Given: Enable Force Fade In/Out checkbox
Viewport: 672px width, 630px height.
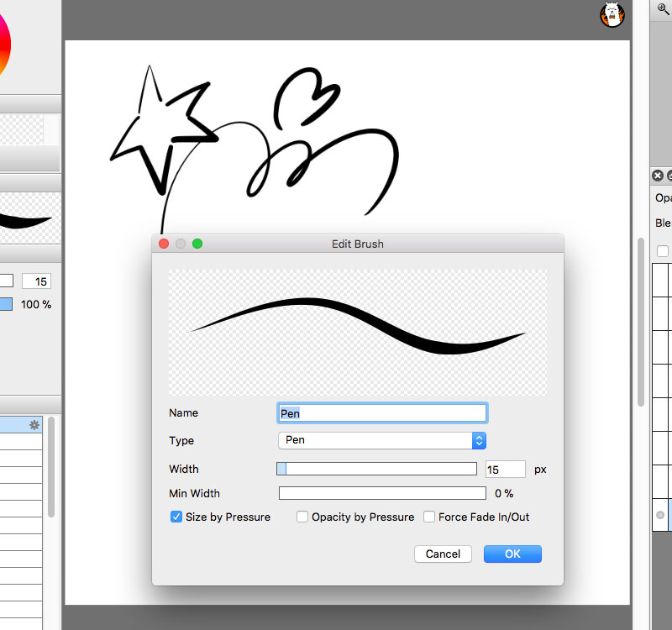Looking at the screenshot, I should coord(429,517).
